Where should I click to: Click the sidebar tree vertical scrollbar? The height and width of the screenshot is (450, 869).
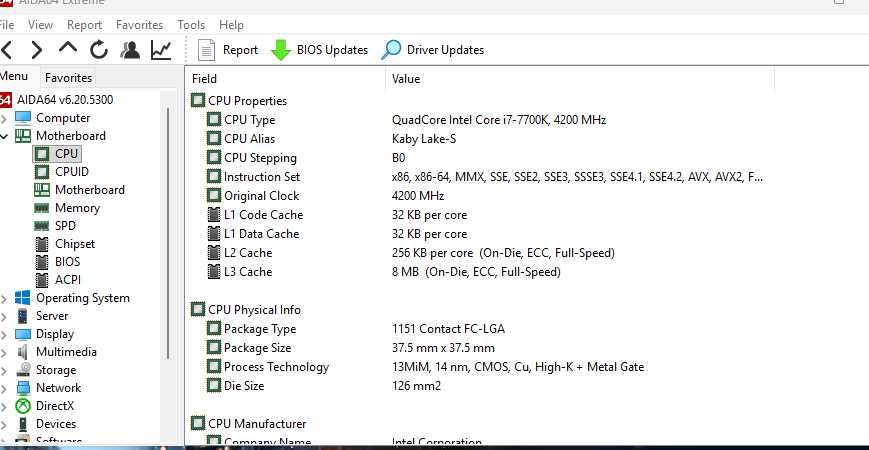168,233
